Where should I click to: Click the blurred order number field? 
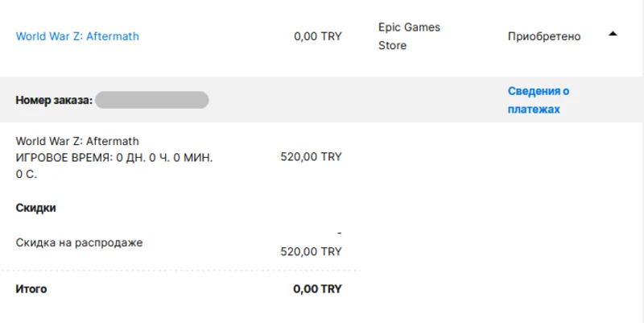tap(152, 100)
